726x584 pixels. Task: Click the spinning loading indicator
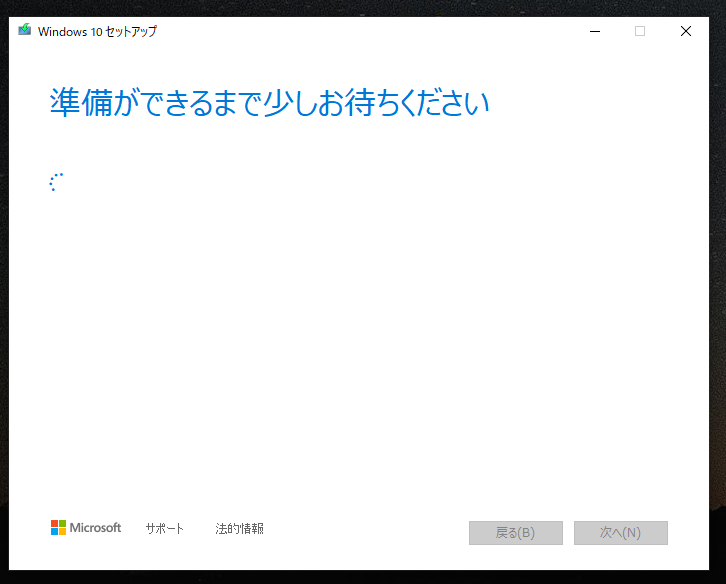(56, 182)
